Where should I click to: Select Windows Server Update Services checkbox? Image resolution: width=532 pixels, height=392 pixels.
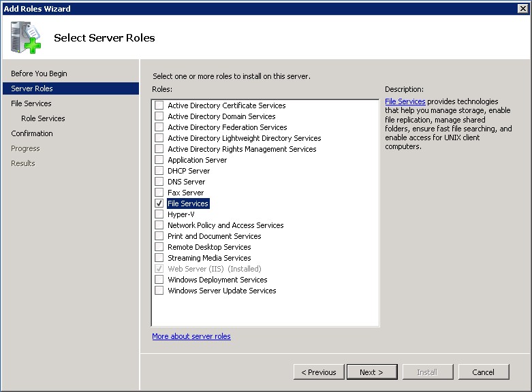(x=159, y=291)
